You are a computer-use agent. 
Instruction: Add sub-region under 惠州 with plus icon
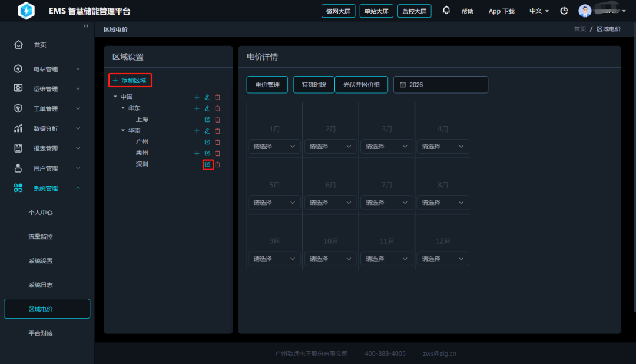tap(197, 153)
